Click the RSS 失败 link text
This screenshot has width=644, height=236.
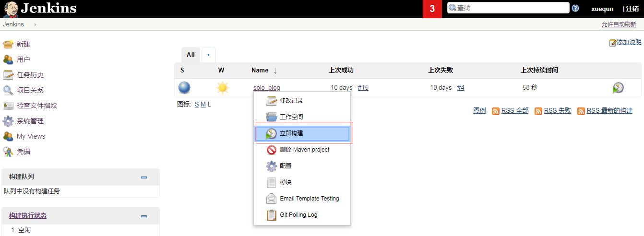[558, 111]
